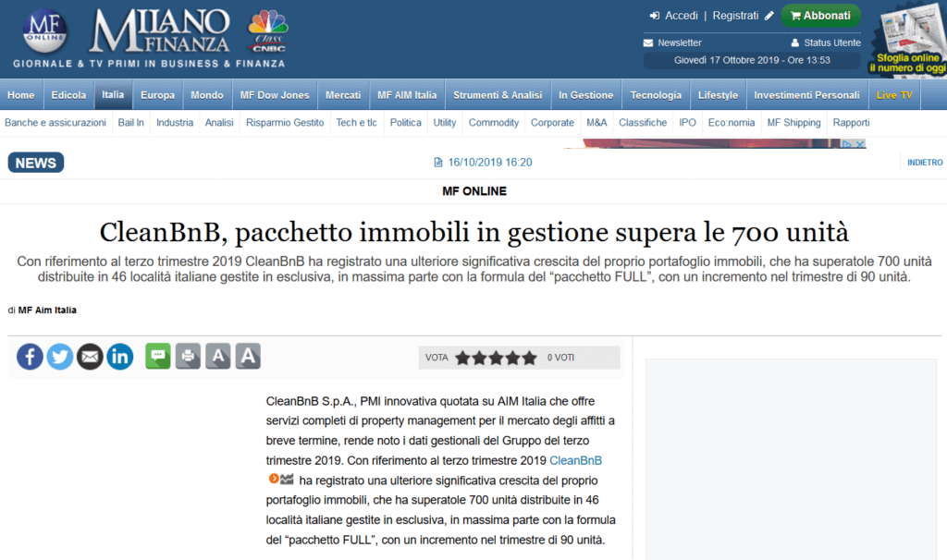Open Investimenti Personali section
Image resolution: width=947 pixels, height=560 pixels.
(x=806, y=95)
